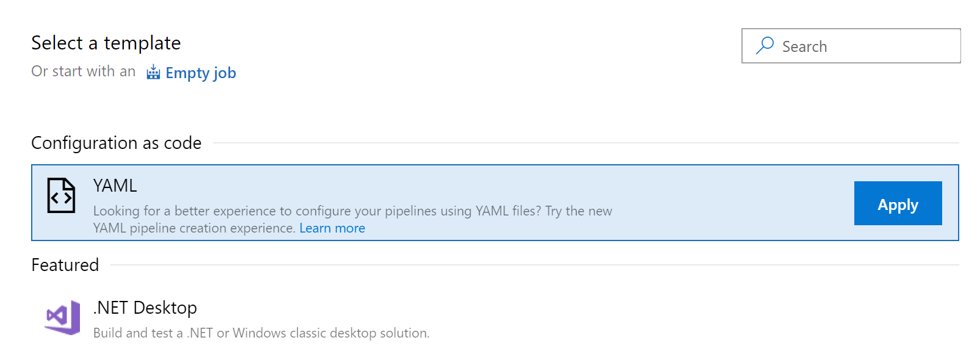Open the Learn more link
Screen dimensions: 980x354
tap(332, 228)
